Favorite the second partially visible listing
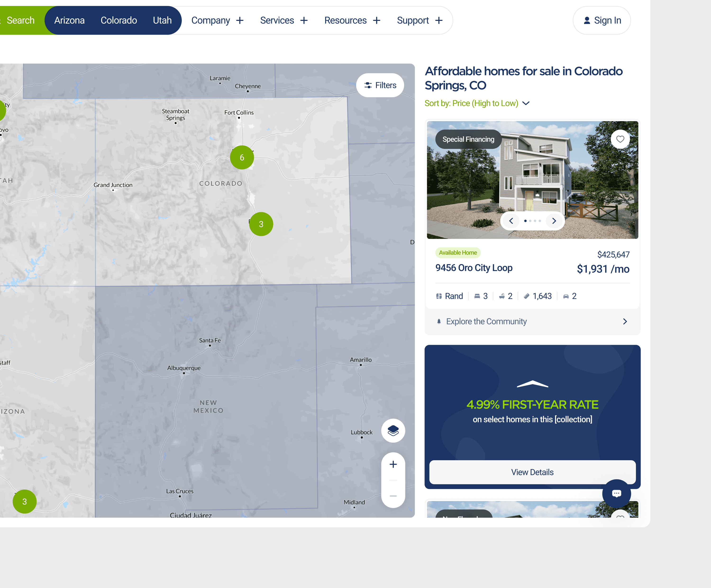 tap(620, 515)
